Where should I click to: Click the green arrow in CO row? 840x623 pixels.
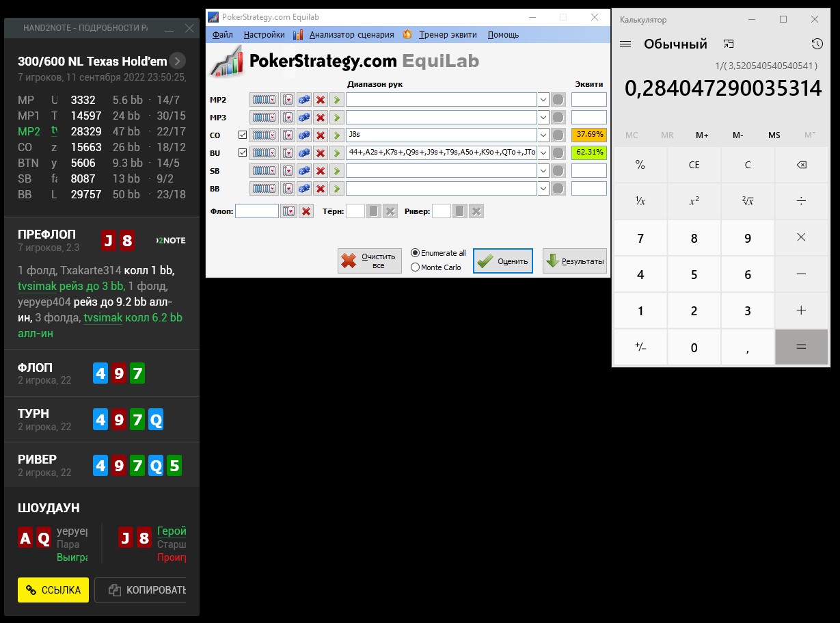336,135
